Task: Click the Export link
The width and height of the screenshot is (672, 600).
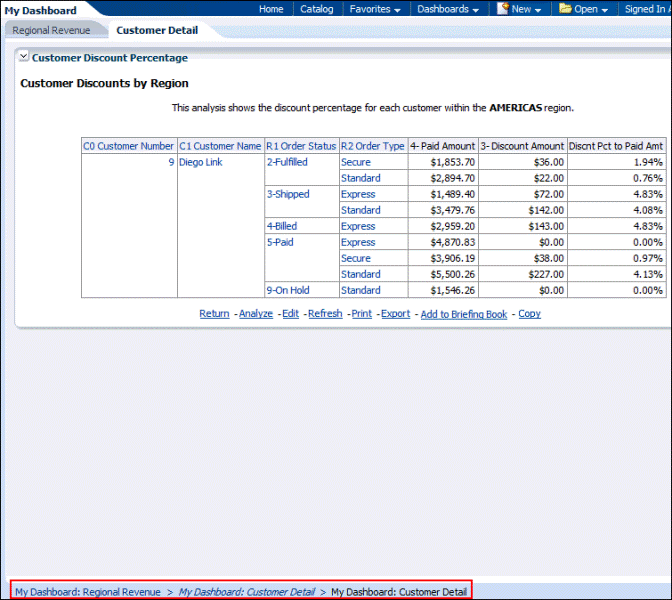Action: click(x=396, y=314)
